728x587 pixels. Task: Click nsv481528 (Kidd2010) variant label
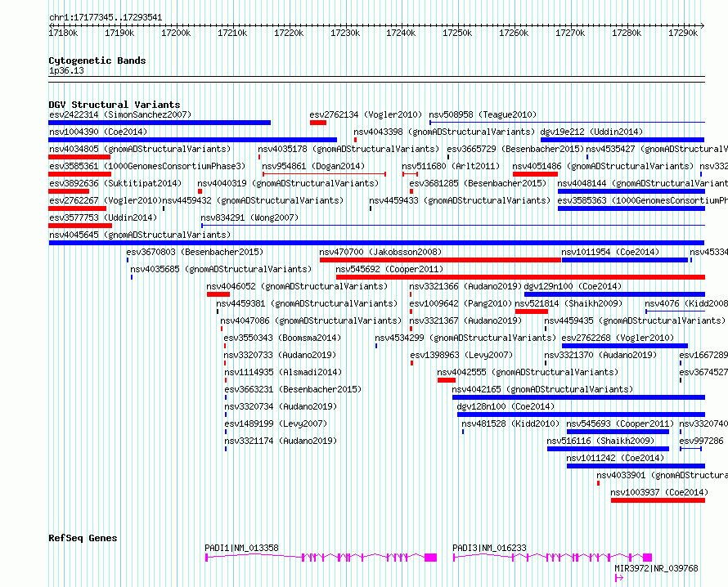[510, 423]
